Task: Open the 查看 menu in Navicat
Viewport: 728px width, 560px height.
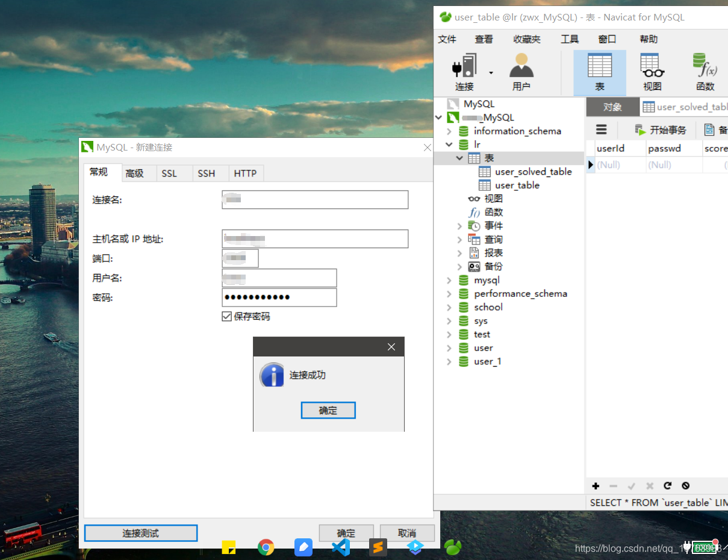Action: pos(484,39)
